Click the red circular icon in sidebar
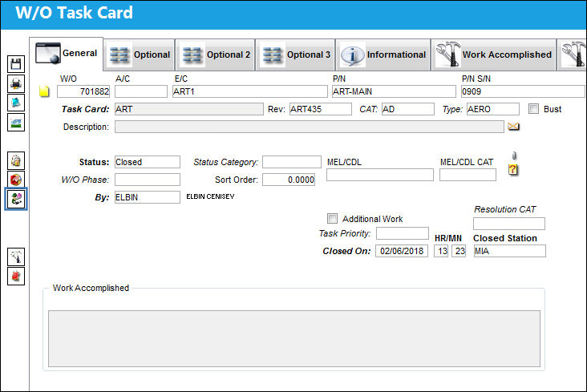 16,180
